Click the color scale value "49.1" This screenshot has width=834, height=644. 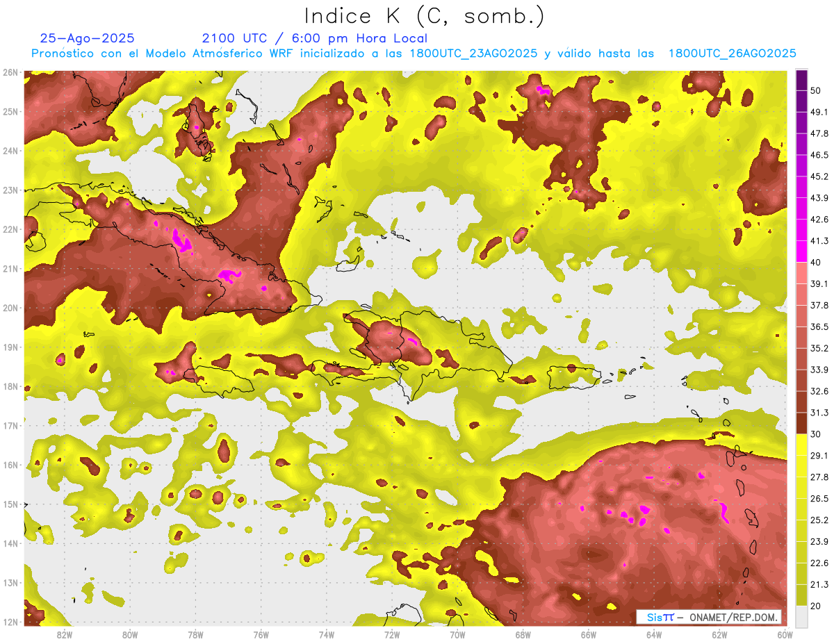coord(819,112)
